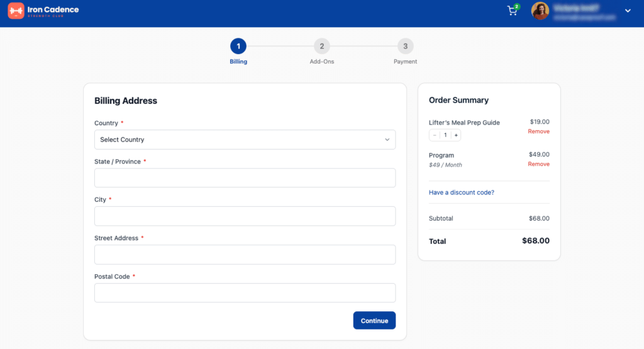This screenshot has height=349, width=644.
Task: Click the Billing Address heading
Action: 126,101
